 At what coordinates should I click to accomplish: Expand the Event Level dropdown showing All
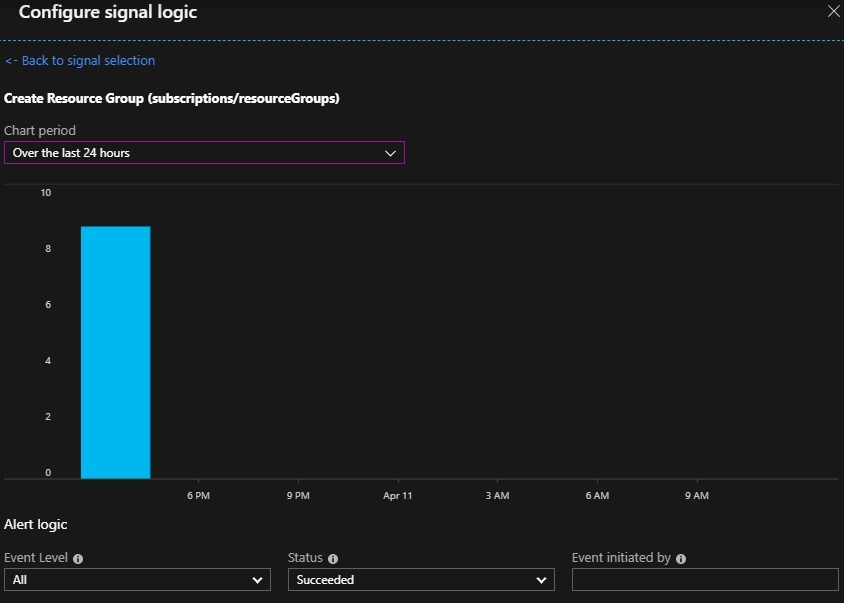point(137,580)
